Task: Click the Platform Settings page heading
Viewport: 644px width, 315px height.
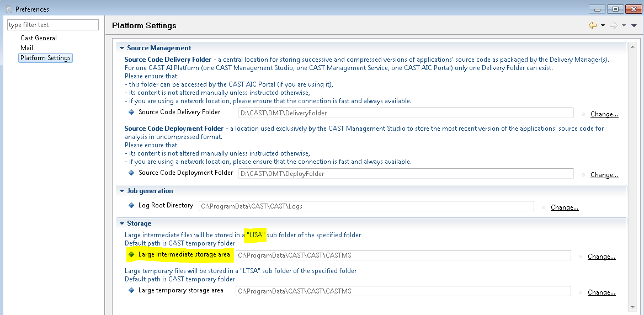Action: tap(144, 25)
